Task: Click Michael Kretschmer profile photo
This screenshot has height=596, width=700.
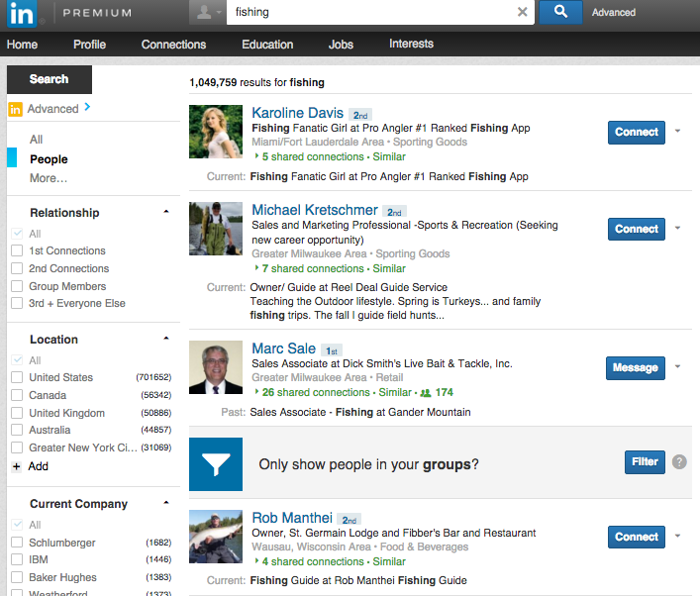Action: coord(216,229)
